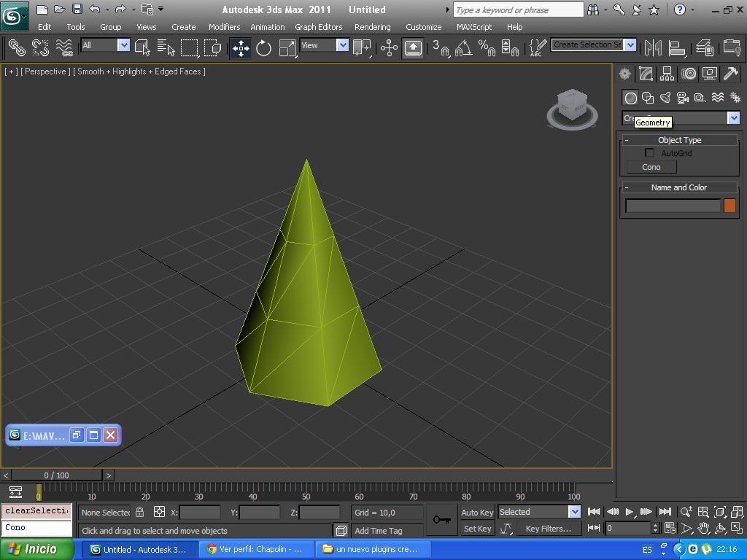Click the Set Key button
The image size is (747, 560).
(477, 529)
